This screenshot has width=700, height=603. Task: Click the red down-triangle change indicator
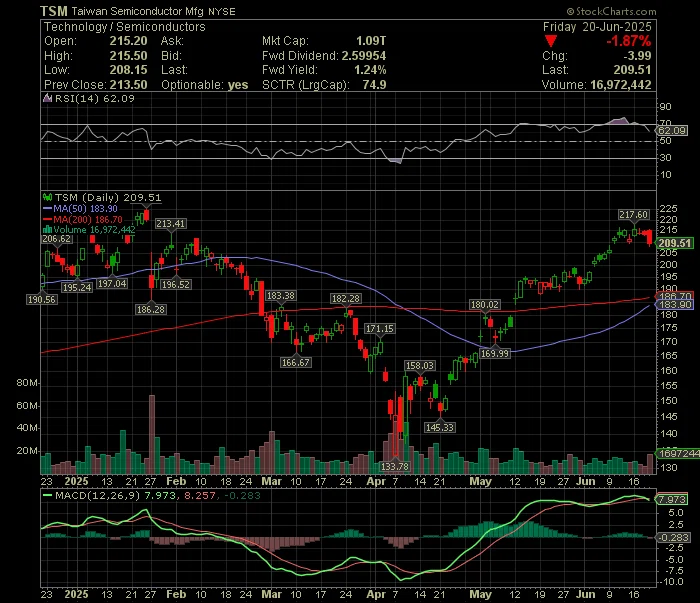pos(550,42)
